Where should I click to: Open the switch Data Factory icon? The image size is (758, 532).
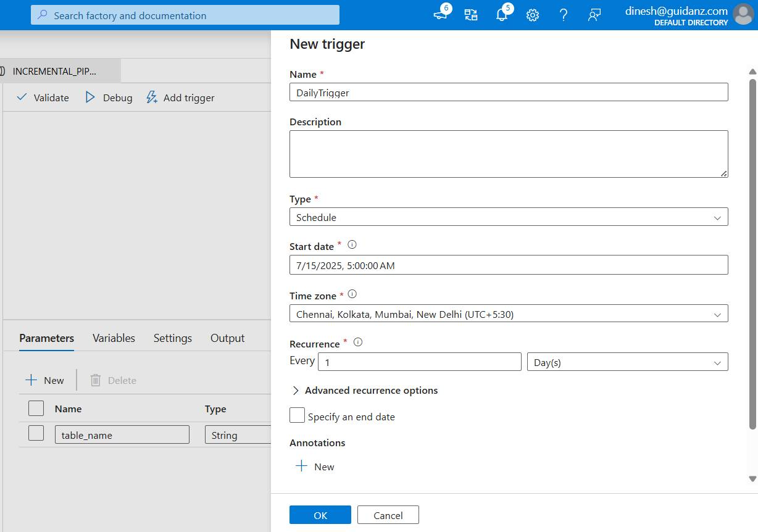point(471,15)
